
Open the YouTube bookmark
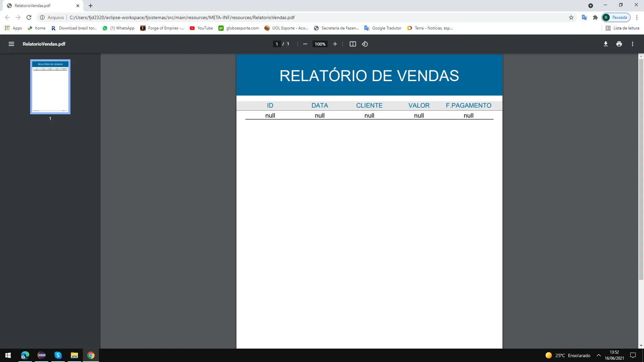[201, 28]
